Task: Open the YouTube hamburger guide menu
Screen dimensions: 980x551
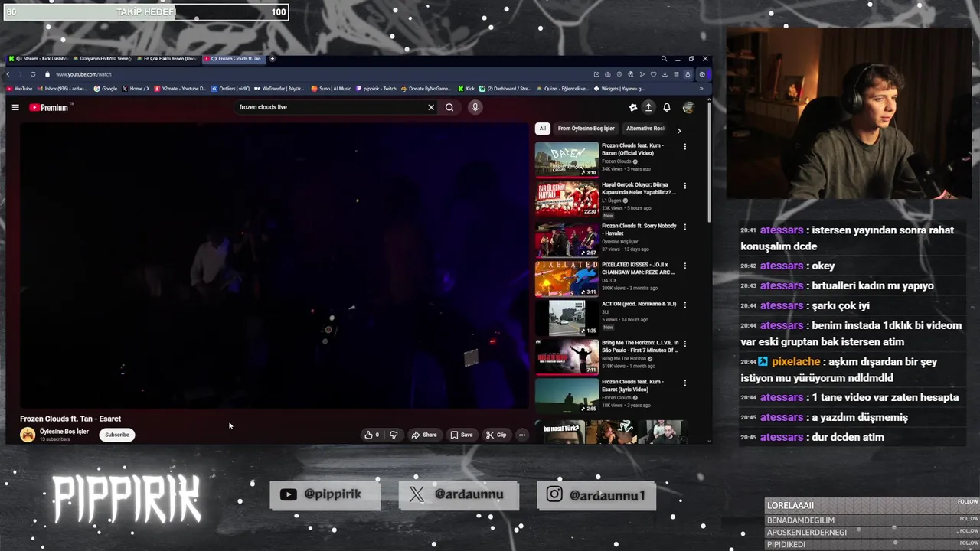Action: pyautogui.click(x=15, y=107)
